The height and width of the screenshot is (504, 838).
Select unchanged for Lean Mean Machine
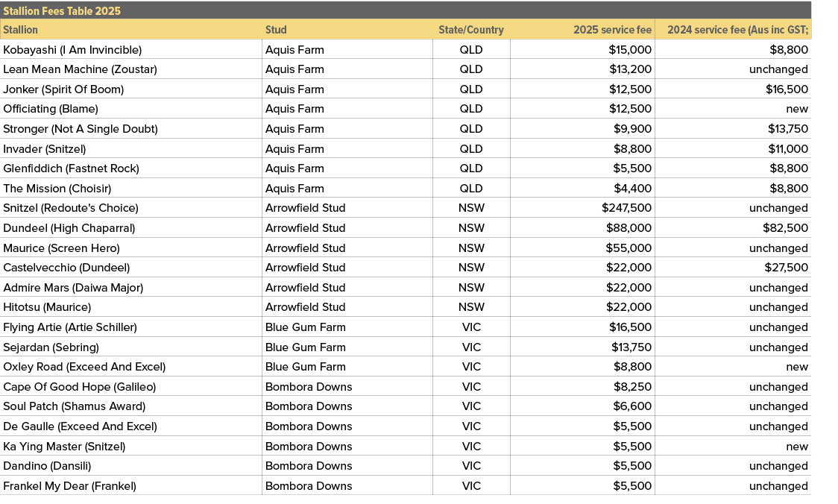[x=779, y=69]
